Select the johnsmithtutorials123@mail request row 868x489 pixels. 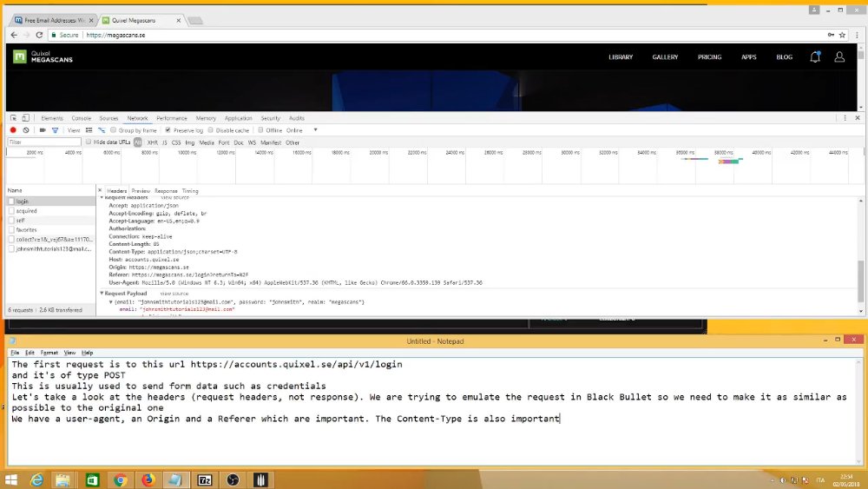pos(50,248)
